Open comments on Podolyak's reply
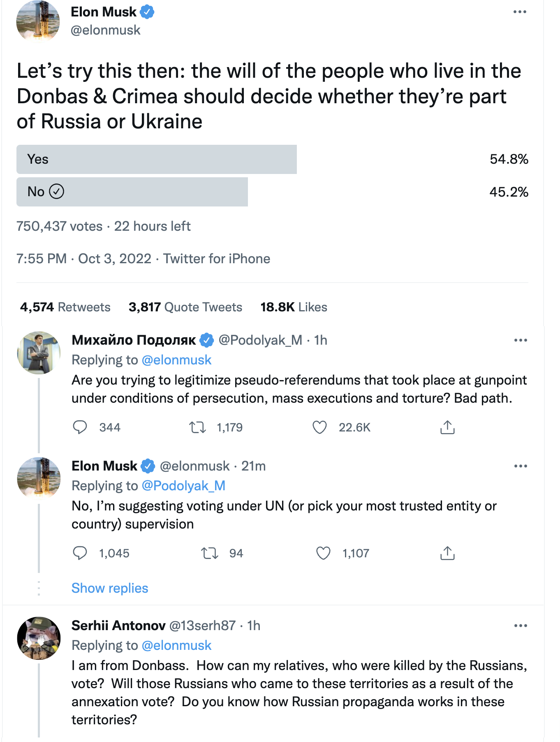This screenshot has height=742, width=560. [80, 427]
